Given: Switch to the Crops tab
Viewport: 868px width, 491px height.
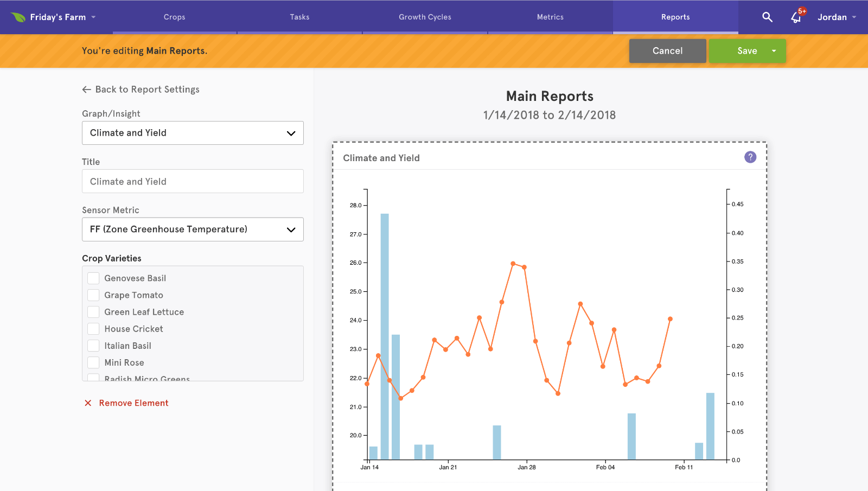Looking at the screenshot, I should click(x=175, y=17).
